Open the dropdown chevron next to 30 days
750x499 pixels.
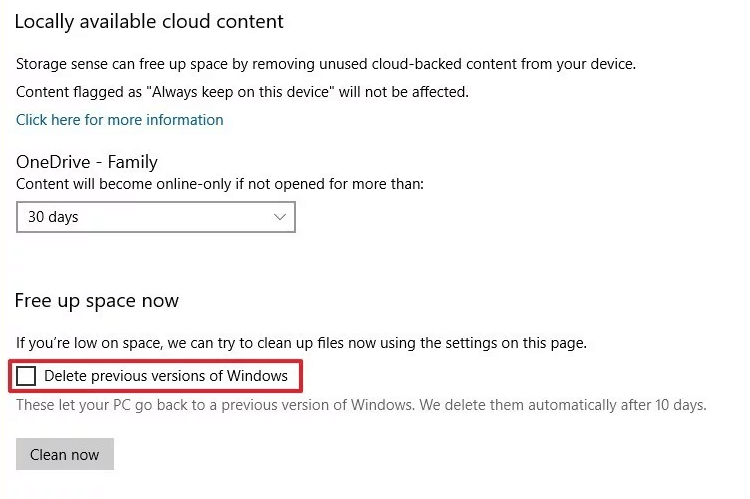pyautogui.click(x=280, y=217)
